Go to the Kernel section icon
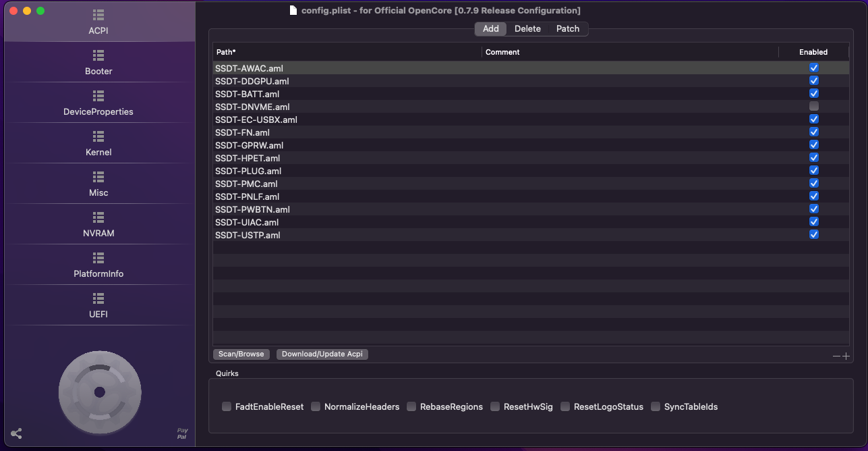 tap(98, 136)
